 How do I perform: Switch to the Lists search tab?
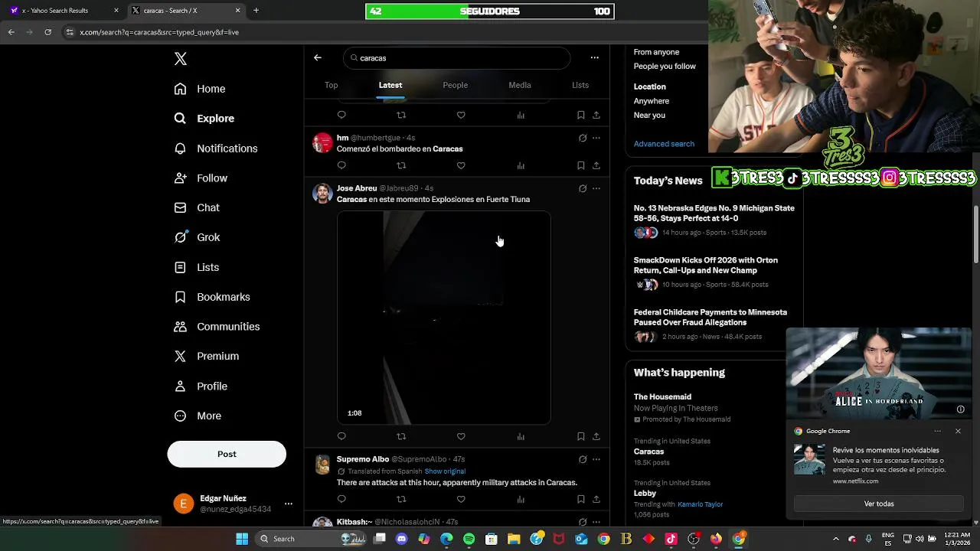pyautogui.click(x=580, y=85)
